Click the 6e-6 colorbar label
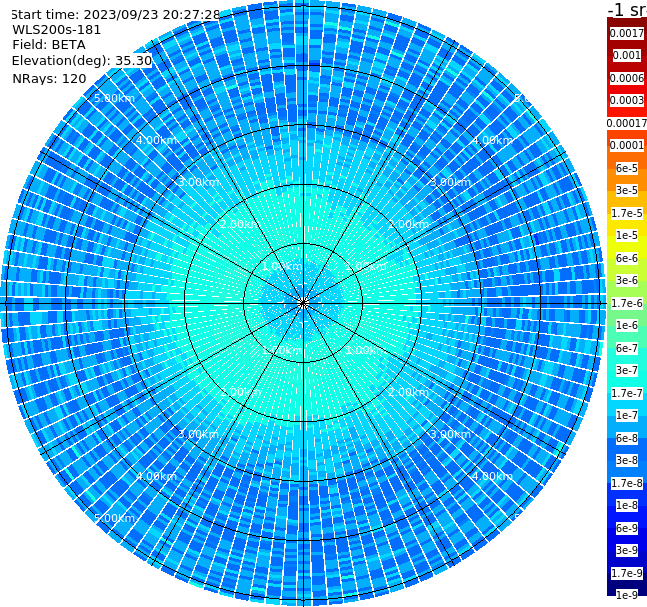 [627, 258]
